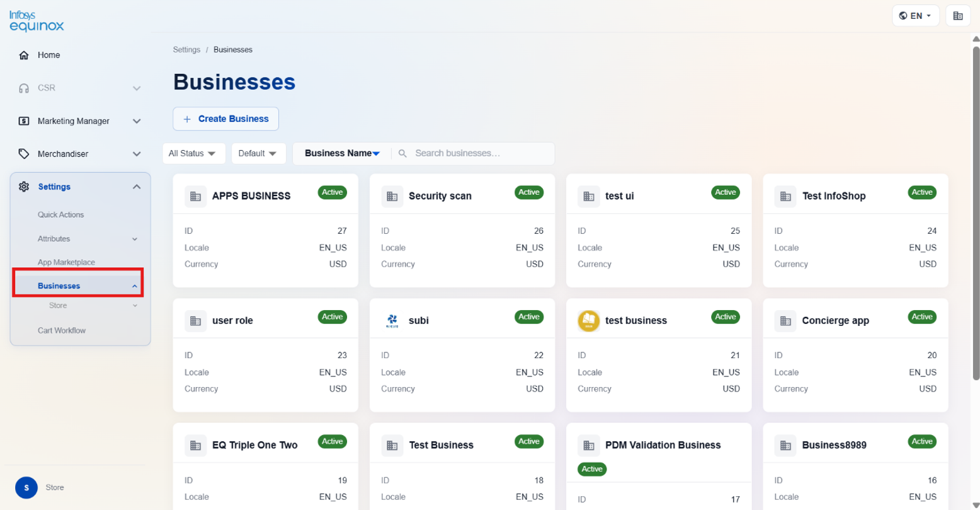Click the test business gold logo
Viewport: 980px width, 510px height.
tap(588, 321)
